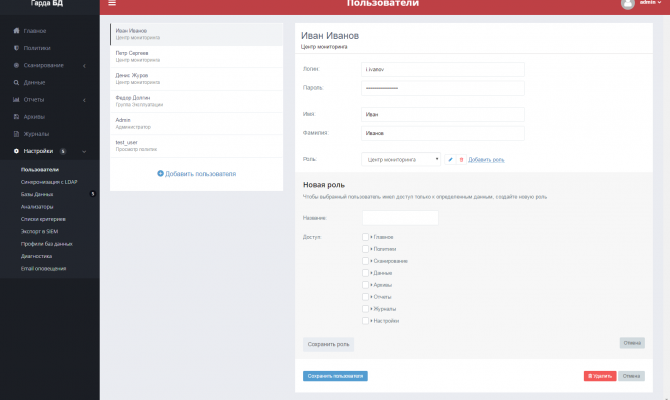Collapse the Настройки sidebar chevron
This screenshot has height=400, width=670.
(x=84, y=151)
